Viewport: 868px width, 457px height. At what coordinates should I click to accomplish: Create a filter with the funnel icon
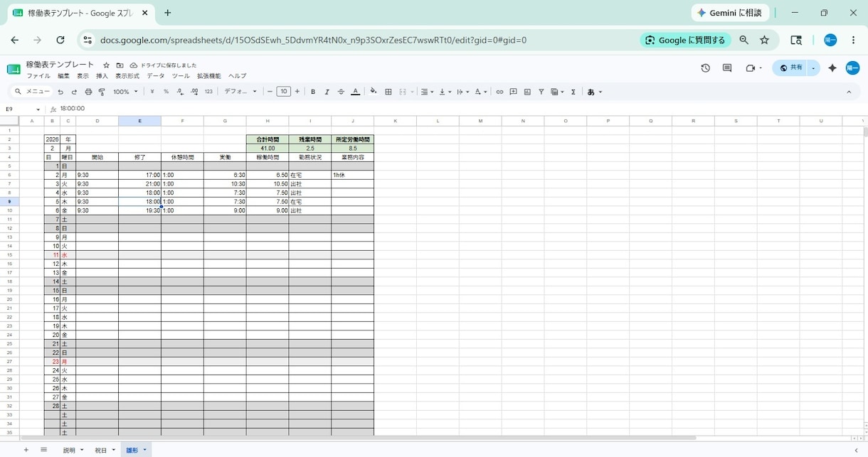pos(541,92)
